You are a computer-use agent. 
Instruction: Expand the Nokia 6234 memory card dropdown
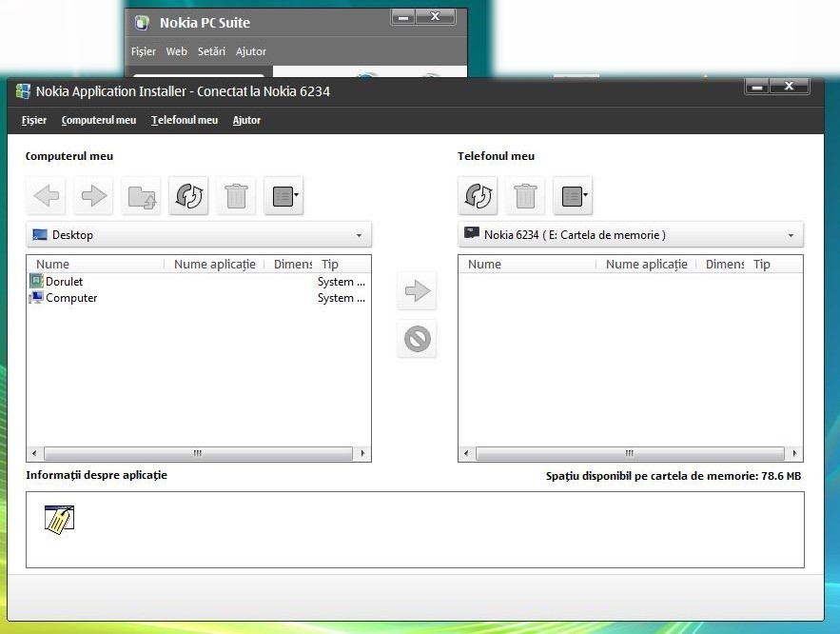tap(631, 235)
